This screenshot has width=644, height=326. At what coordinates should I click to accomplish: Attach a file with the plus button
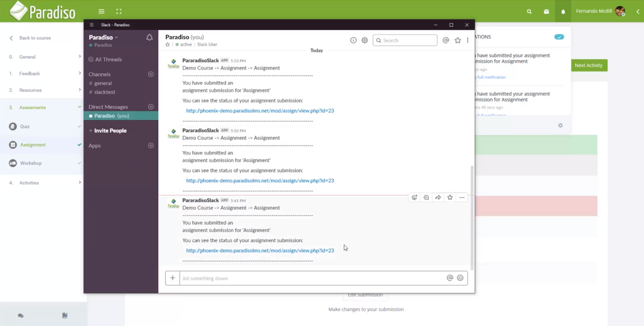(x=172, y=278)
